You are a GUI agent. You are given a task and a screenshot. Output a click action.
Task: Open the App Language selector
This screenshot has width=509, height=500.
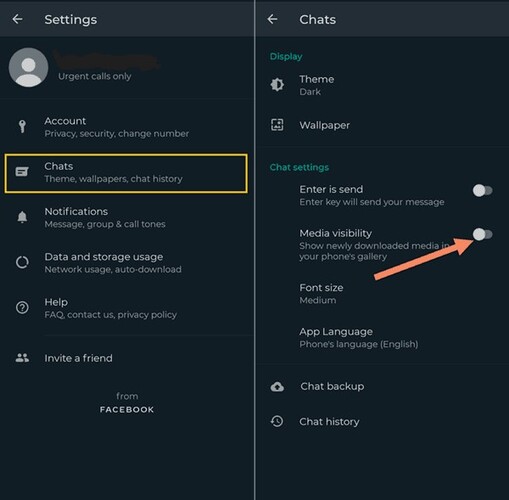pos(382,338)
